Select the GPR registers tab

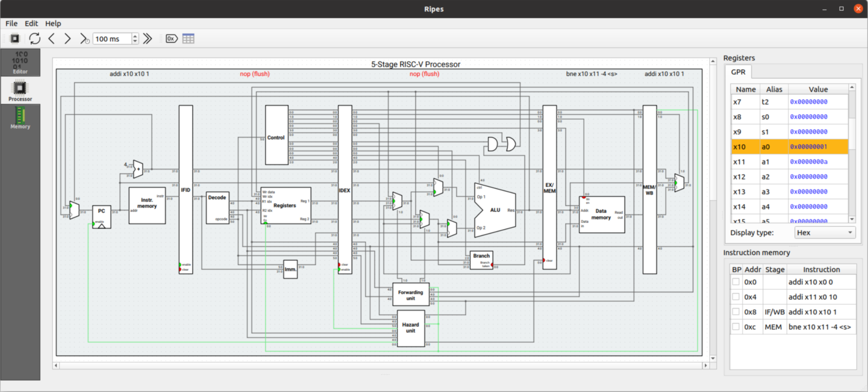pos(739,72)
